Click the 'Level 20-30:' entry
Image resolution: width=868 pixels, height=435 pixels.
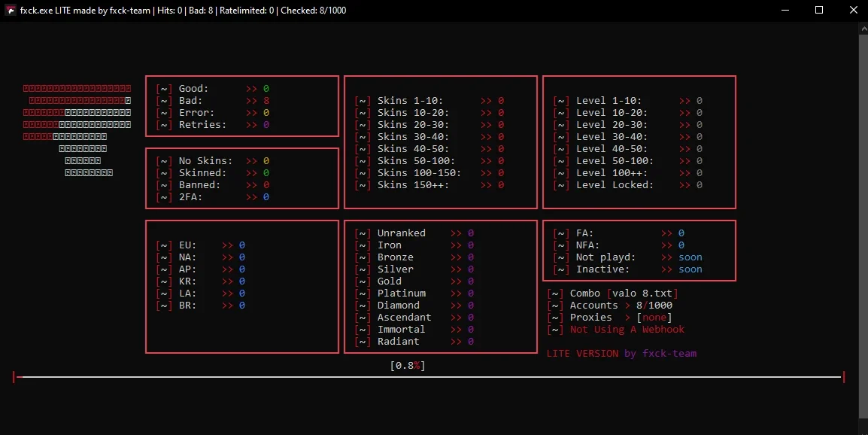(x=628, y=125)
